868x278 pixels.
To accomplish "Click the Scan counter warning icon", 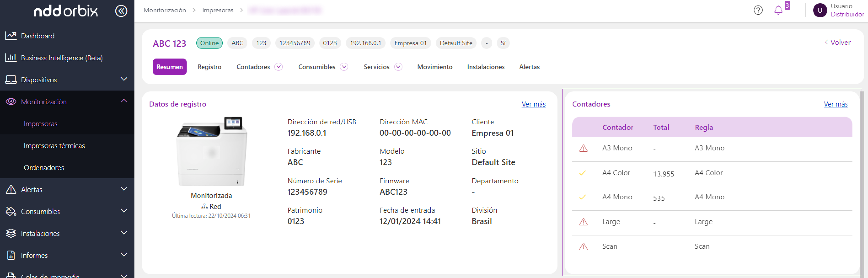I will click(x=583, y=247).
